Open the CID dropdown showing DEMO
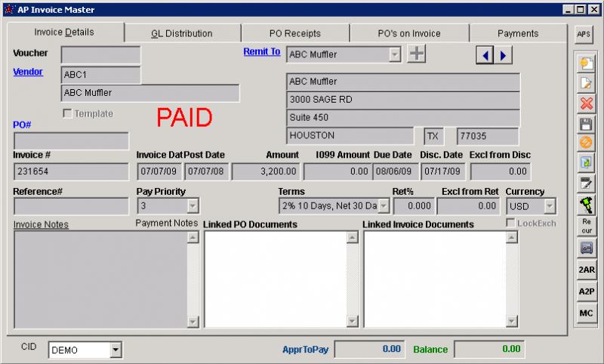 click(x=115, y=350)
